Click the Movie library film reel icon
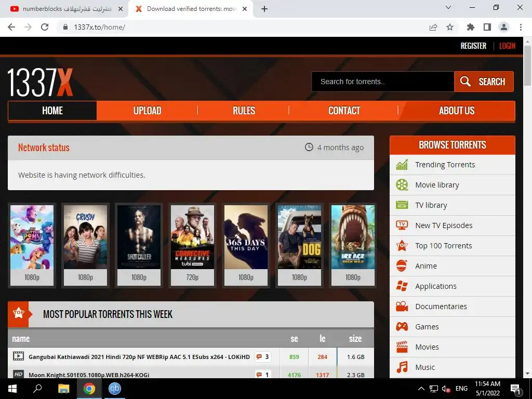 point(402,185)
